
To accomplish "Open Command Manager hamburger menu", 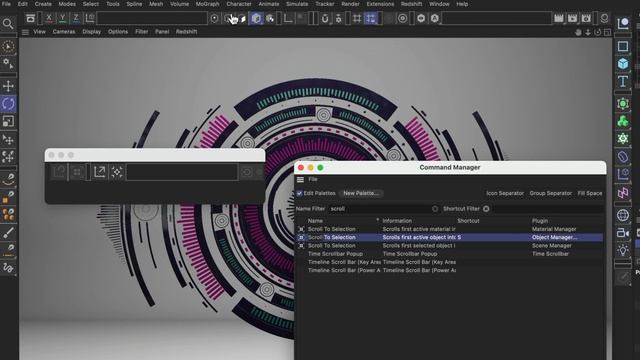I will tap(300, 180).
